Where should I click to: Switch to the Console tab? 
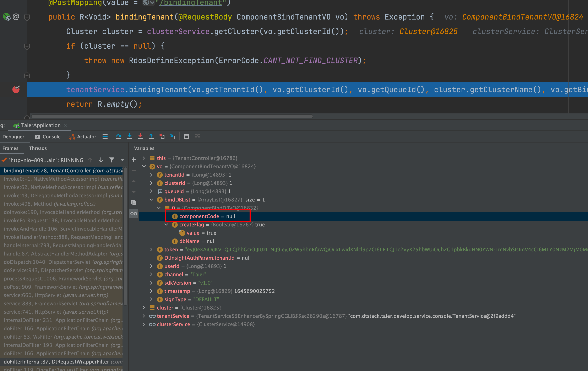coord(51,136)
